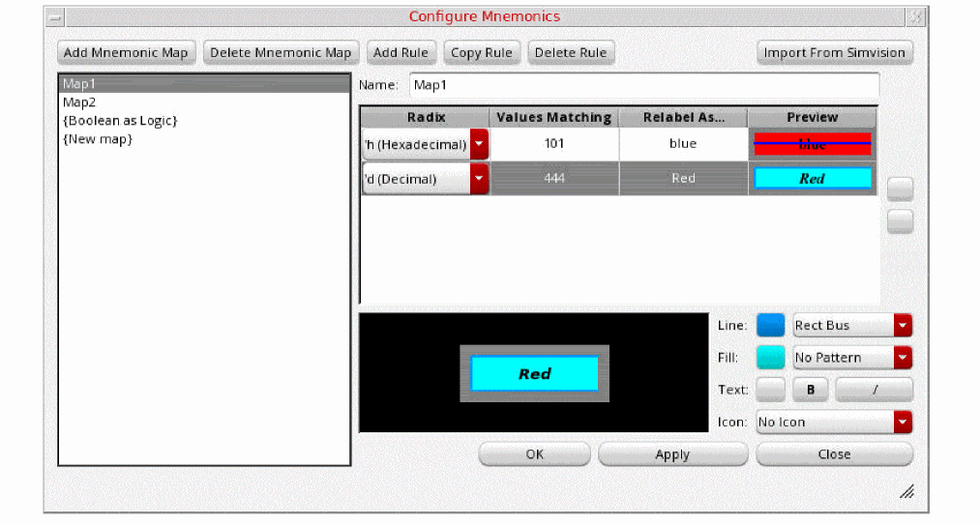Click the Add Rule button

[x=401, y=52]
